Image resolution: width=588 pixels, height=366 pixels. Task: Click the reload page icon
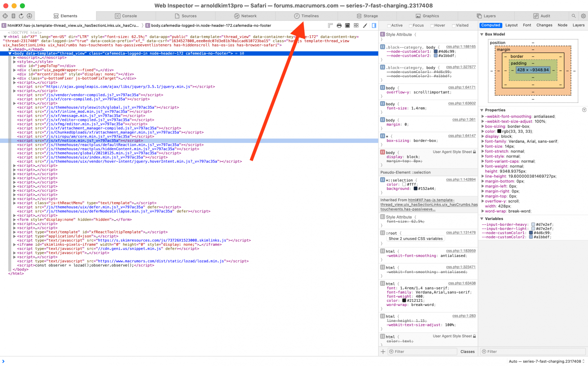[21, 16]
